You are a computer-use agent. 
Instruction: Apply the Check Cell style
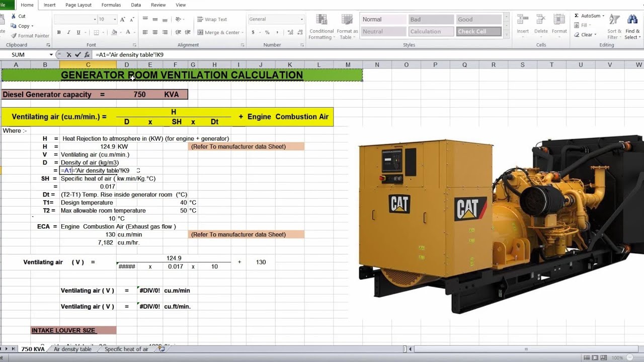[x=479, y=31]
